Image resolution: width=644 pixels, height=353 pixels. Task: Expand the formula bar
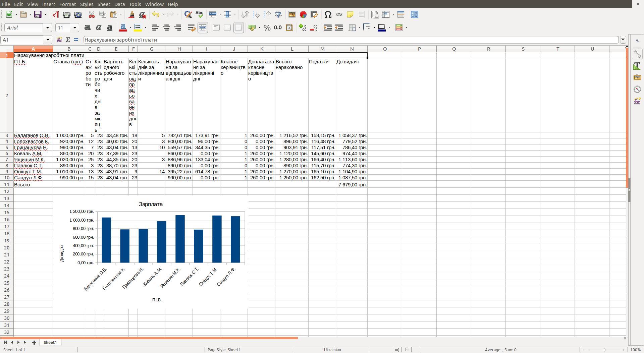[x=623, y=40]
